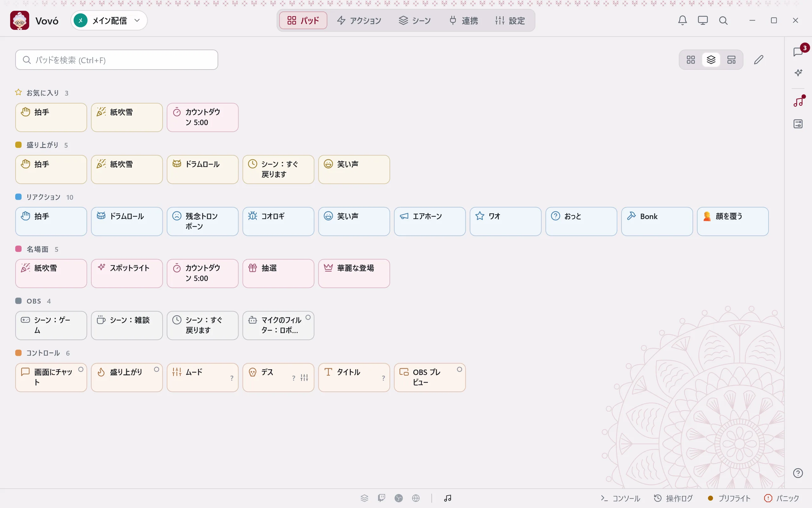Collapse the 名場面 group header
This screenshot has width=812, height=508.
pyautogui.click(x=37, y=249)
